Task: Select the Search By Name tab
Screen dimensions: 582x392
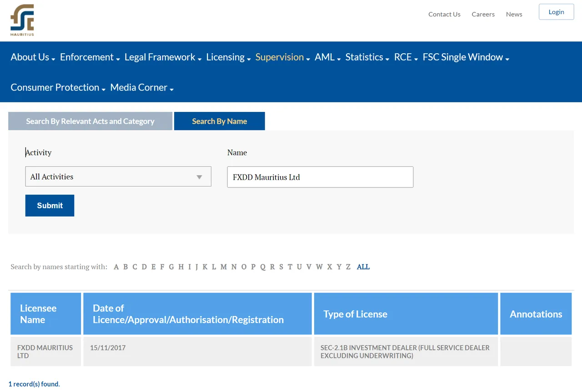Action: (219, 121)
